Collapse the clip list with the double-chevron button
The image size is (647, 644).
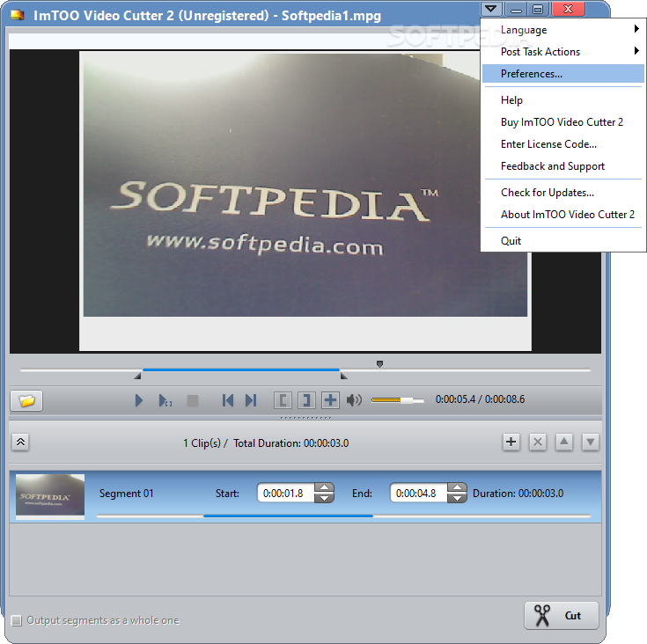(x=20, y=443)
